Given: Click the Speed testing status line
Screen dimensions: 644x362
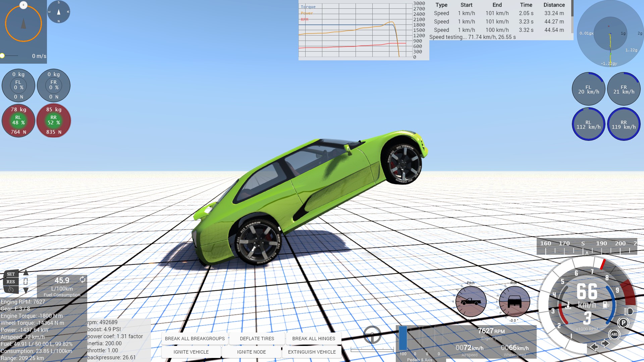Looking at the screenshot, I should (x=472, y=37).
